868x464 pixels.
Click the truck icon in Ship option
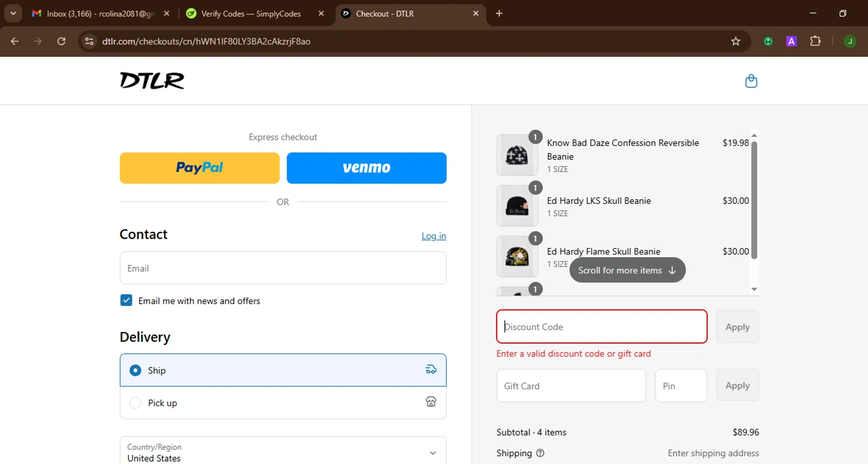click(x=431, y=370)
